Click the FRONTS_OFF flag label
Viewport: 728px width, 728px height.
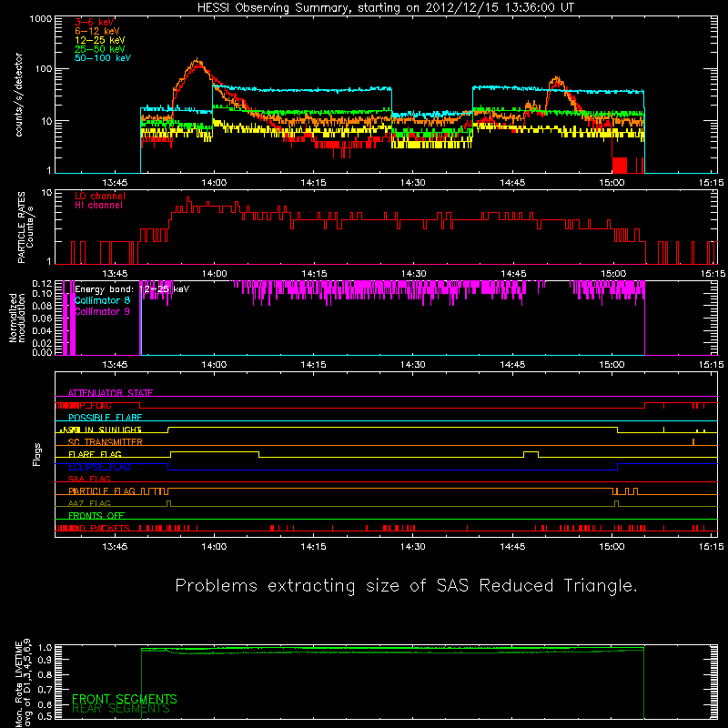point(96,516)
